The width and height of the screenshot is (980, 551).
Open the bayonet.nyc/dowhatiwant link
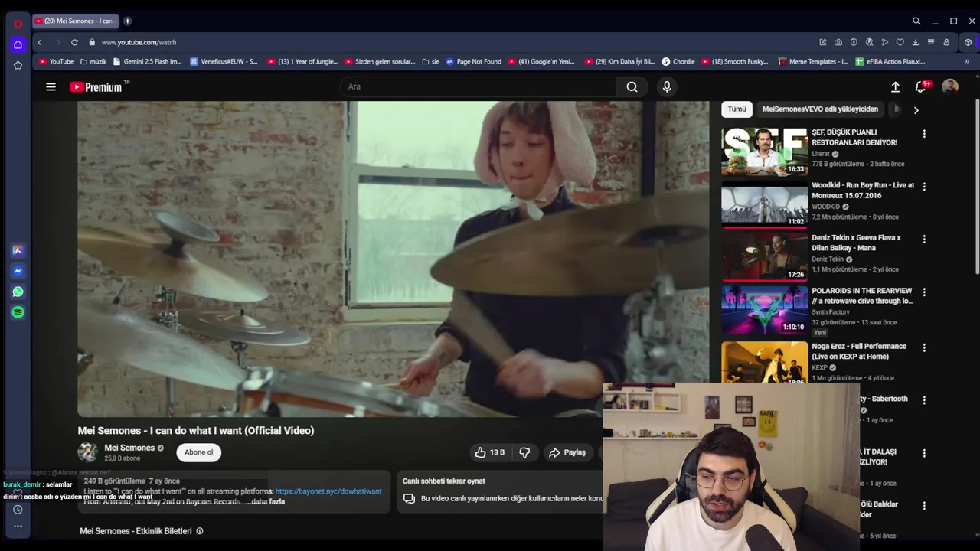point(328,491)
